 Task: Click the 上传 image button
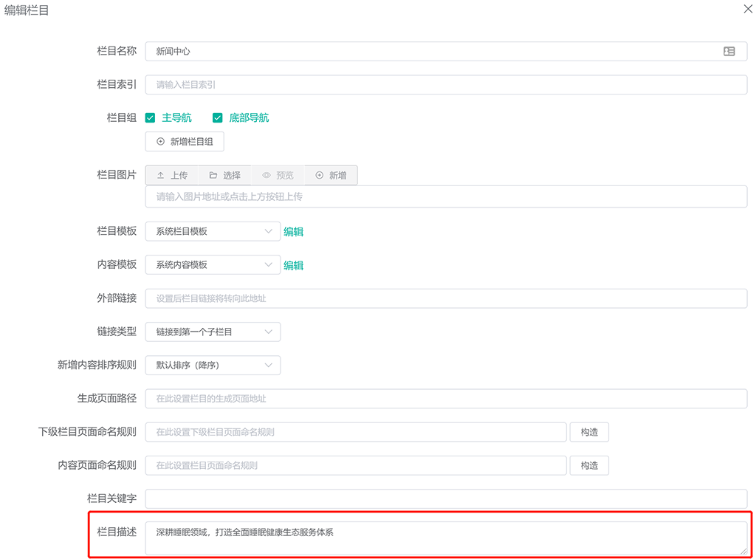[x=172, y=176]
